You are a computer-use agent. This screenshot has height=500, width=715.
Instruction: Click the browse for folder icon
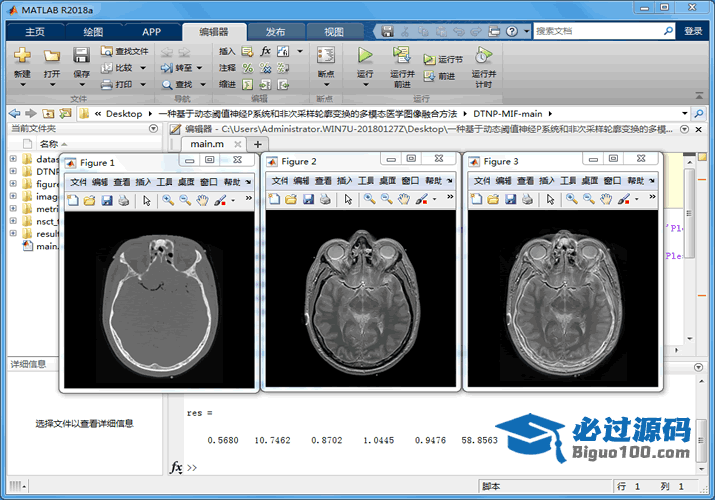tap(65, 113)
